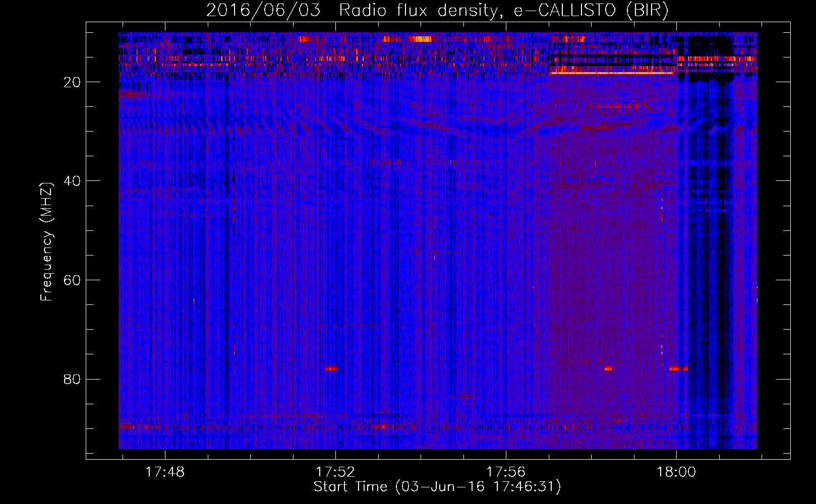
Task: Click the 'Start Time (03-Jun-16 17:46:31)' label
Action: click(x=437, y=487)
